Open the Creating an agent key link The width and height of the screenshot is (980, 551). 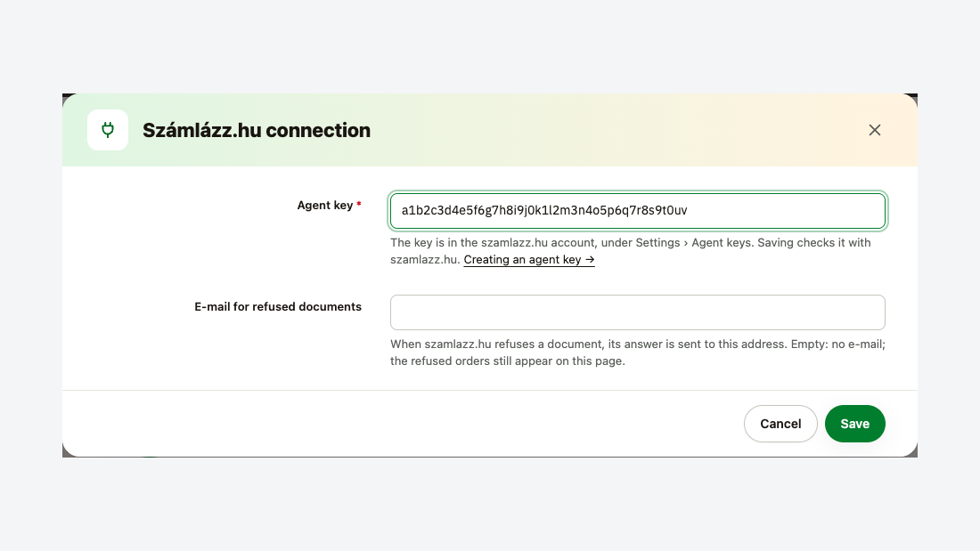[x=528, y=260]
